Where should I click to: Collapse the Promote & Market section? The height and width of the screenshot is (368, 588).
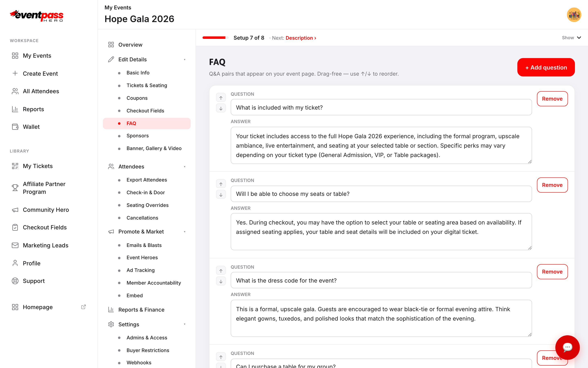[x=185, y=232]
